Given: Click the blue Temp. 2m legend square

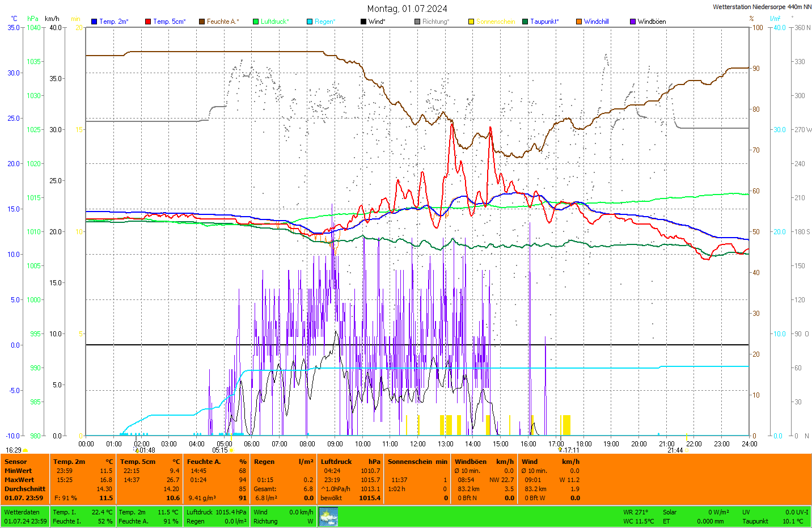Looking at the screenshot, I should (x=94, y=22).
